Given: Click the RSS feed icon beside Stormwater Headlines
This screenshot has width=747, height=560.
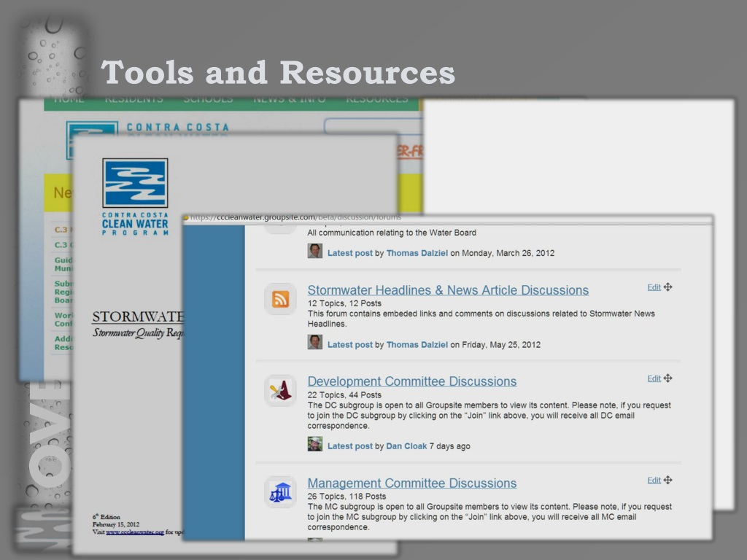Looking at the screenshot, I should [281, 299].
